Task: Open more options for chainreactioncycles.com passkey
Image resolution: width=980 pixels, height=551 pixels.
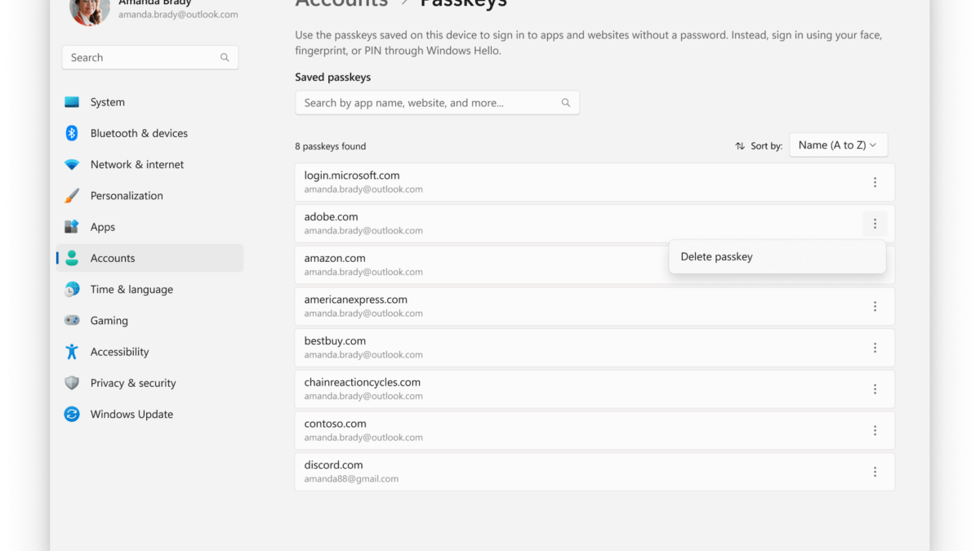Action: pyautogui.click(x=875, y=389)
